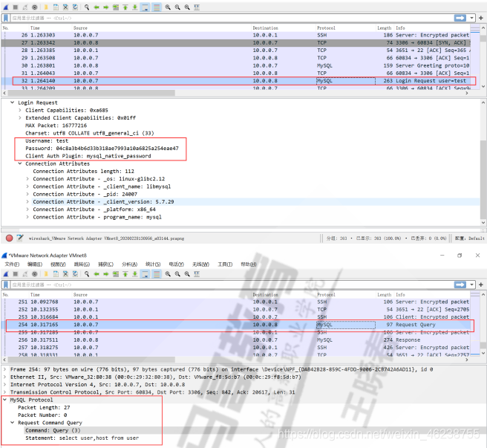The width and height of the screenshot is (487, 448).
Task: Open the 捕获(C) menu
Action: [106, 264]
